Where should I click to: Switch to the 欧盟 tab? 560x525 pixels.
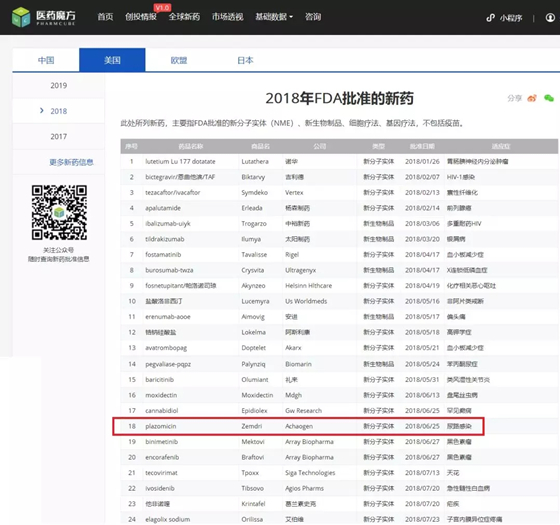point(179,60)
